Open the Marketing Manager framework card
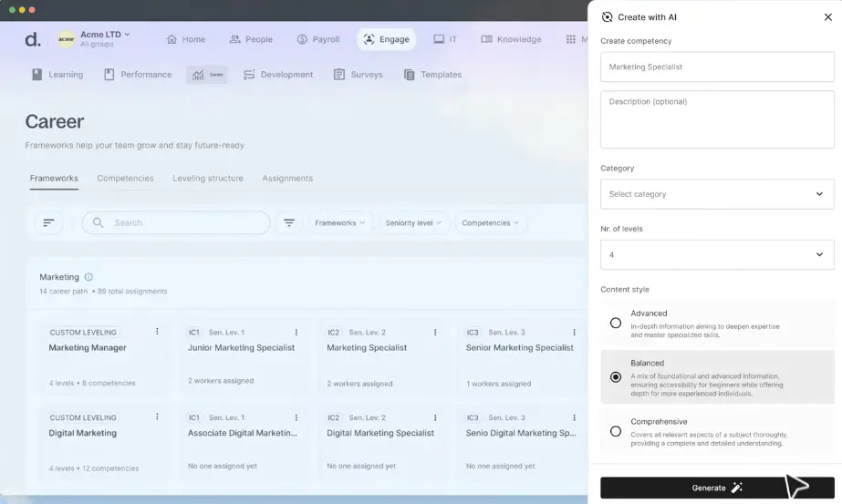Viewport: 842px width, 504px height. [104, 357]
